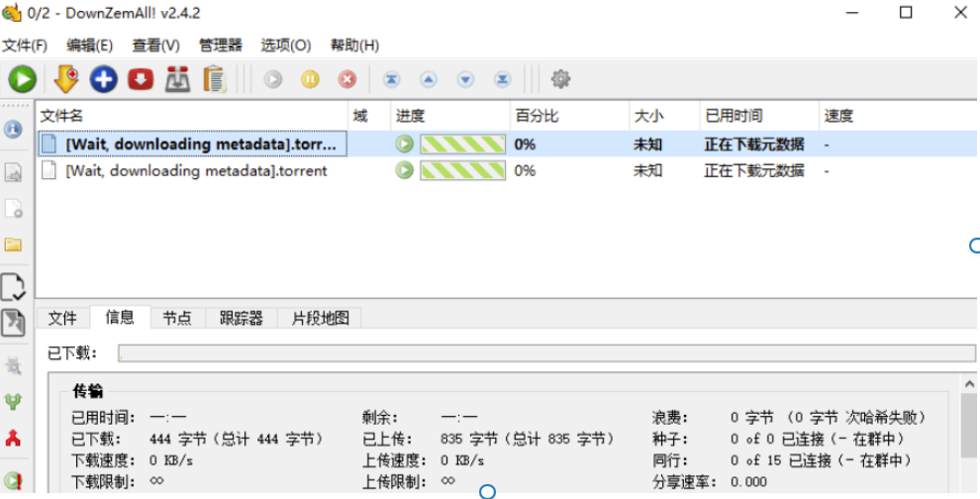Viewport: 980px width, 499px height.
Task: Click the striped progress bar in the selected bold row
Action: 462,145
